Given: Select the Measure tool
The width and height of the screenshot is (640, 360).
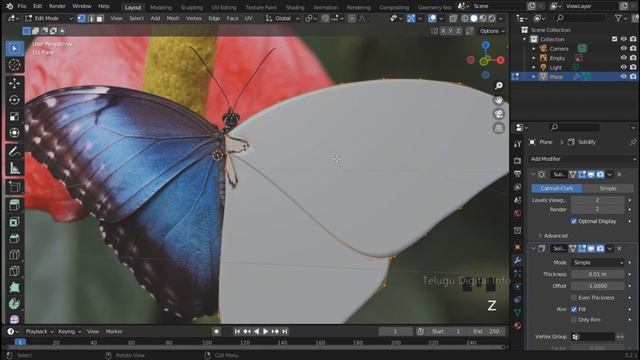Looking at the screenshot, I should [x=15, y=168].
